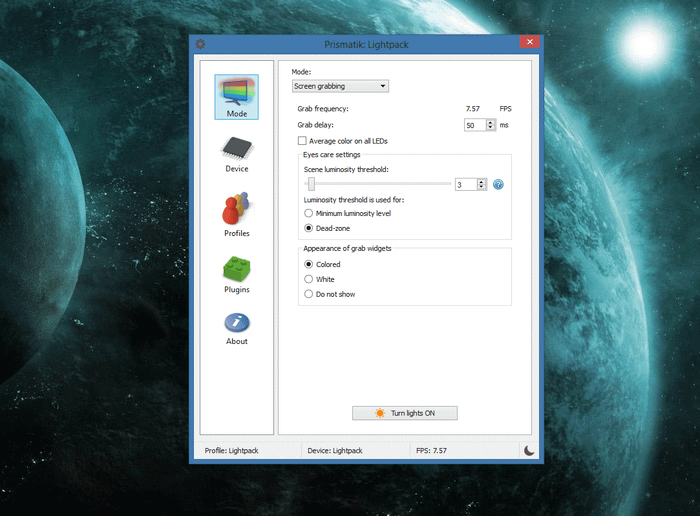Choose Colored grab widgets appearance

[322, 264]
